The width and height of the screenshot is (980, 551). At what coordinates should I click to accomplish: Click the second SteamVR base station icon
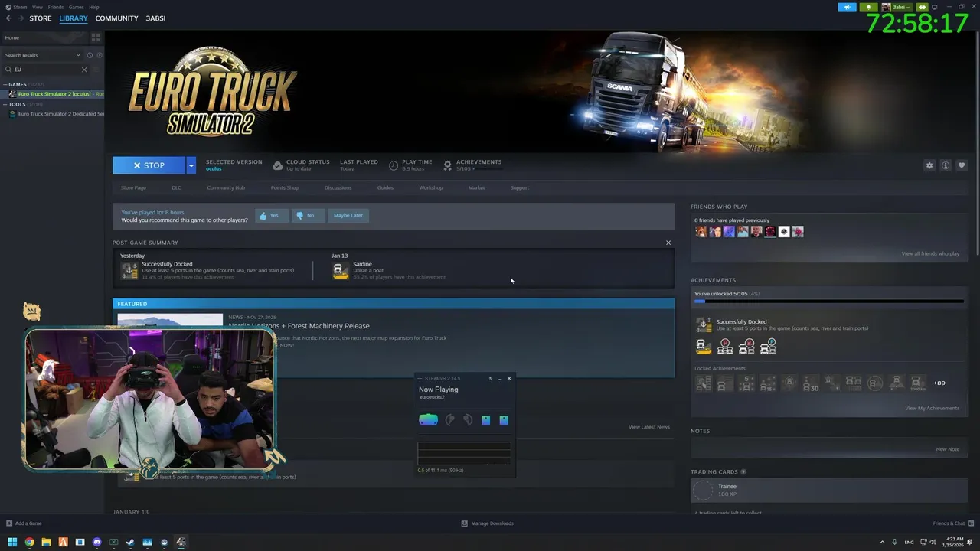pyautogui.click(x=504, y=420)
